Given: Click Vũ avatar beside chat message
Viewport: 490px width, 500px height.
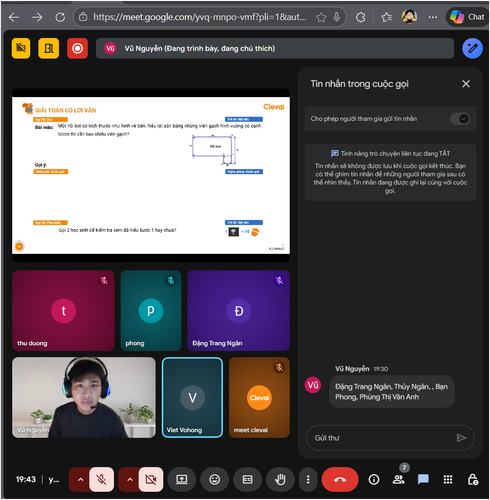Looking at the screenshot, I should [313, 385].
